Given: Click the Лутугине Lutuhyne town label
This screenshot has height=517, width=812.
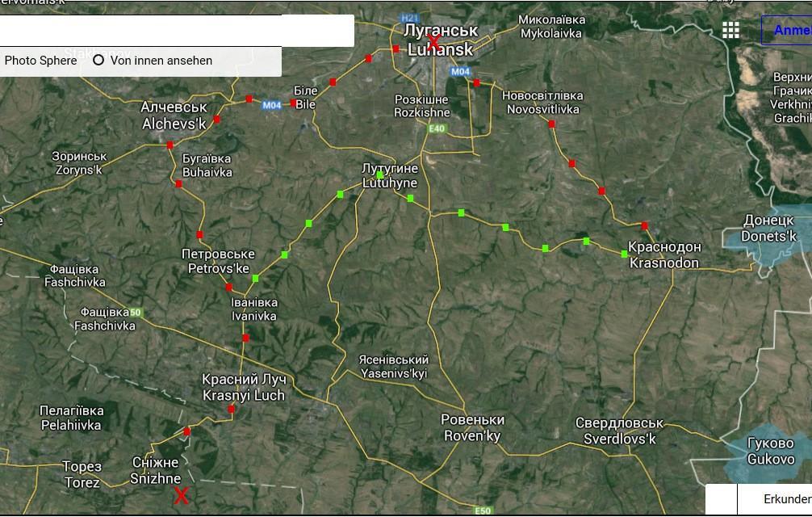Looking at the screenshot, I should coord(389,175).
